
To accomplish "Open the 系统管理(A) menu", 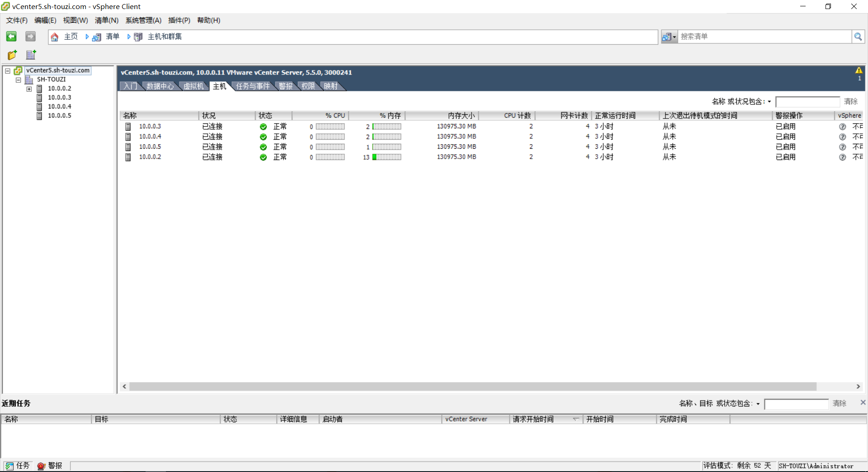I will 143,20.
